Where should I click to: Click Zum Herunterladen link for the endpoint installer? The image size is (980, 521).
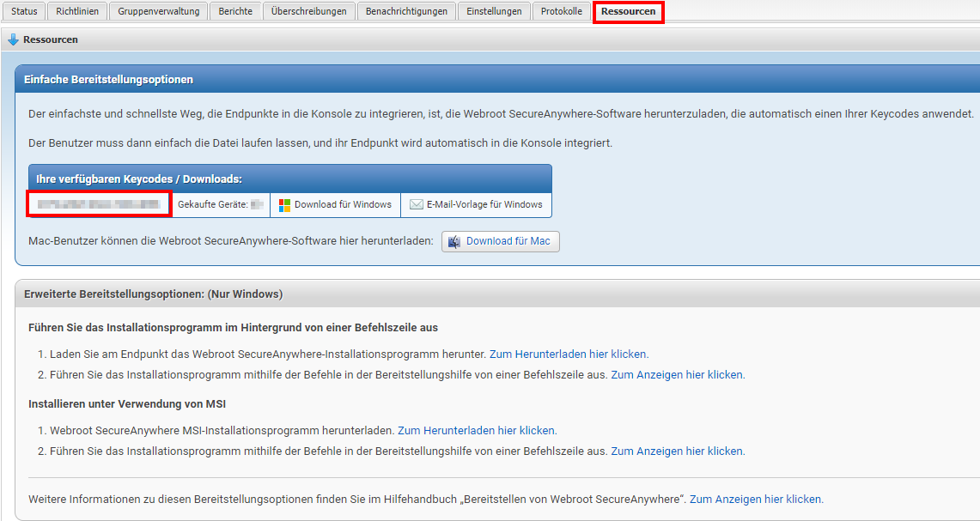pos(569,354)
